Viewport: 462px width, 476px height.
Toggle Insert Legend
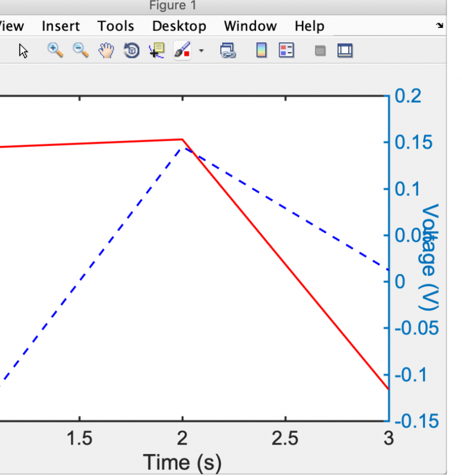coord(286,51)
